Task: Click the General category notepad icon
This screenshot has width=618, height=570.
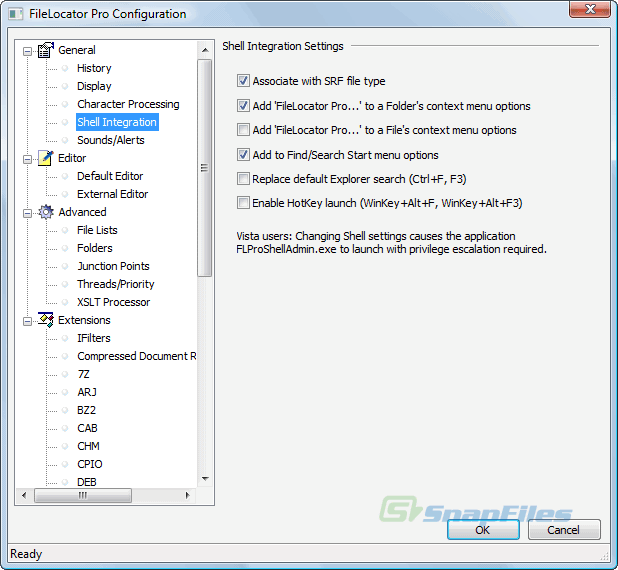Action: point(46,50)
